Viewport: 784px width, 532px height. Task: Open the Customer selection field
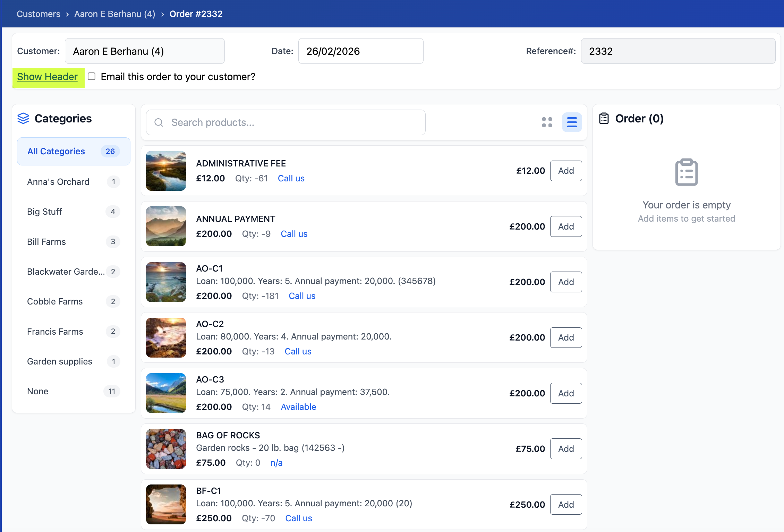[145, 51]
